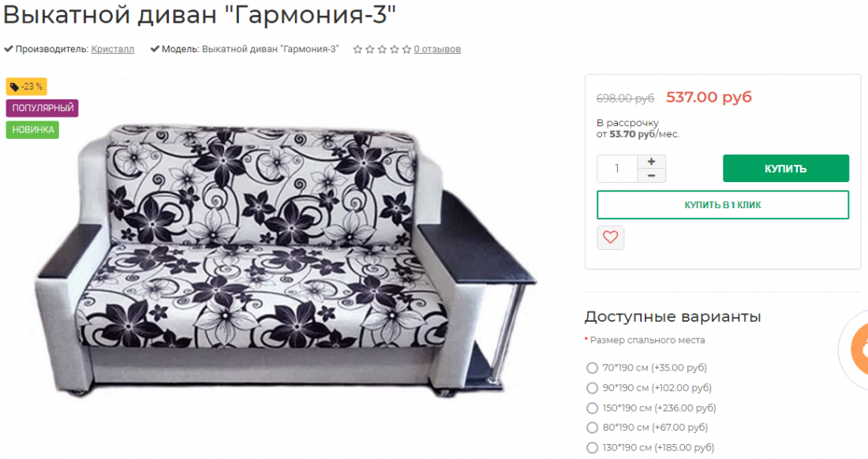Click the -23 % discount tag badge

tap(26, 86)
